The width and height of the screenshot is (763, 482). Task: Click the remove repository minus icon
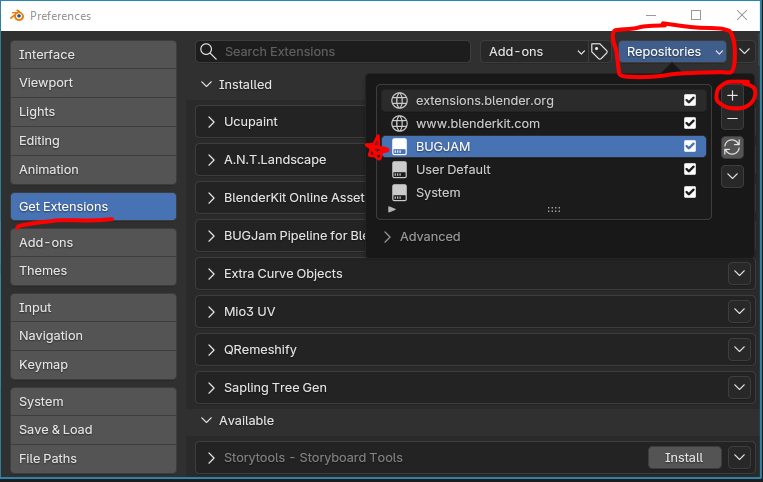(x=733, y=120)
